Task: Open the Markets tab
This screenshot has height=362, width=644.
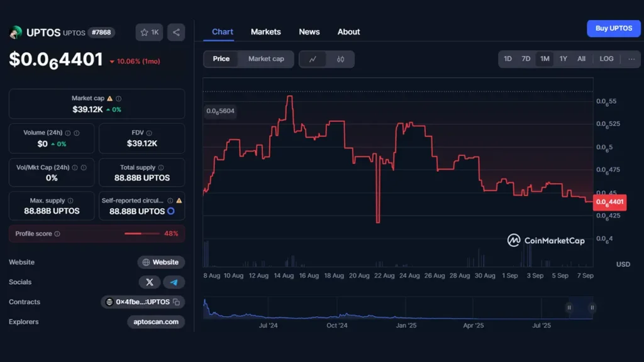Action: 266,32
